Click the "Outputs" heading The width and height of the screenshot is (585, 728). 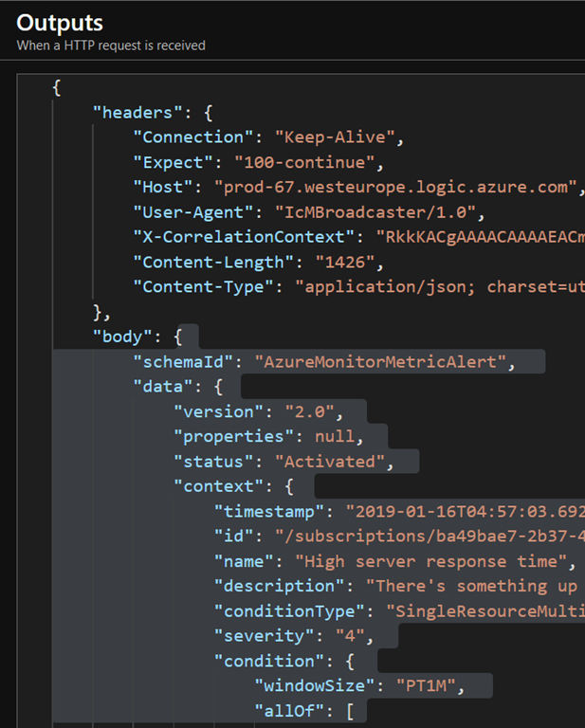tap(60, 23)
